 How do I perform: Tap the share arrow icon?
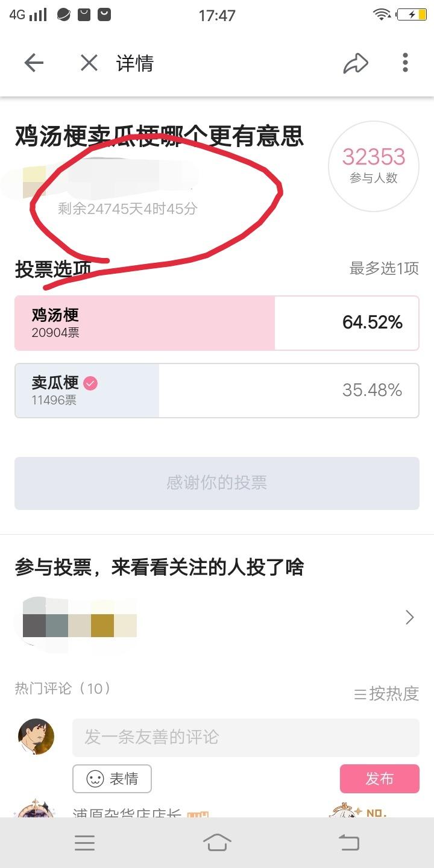[356, 63]
